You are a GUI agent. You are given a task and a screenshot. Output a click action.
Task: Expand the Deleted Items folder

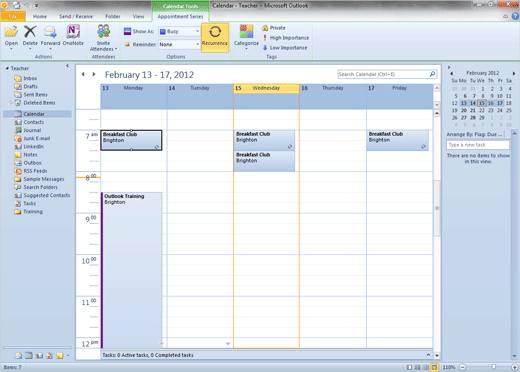tap(11, 103)
